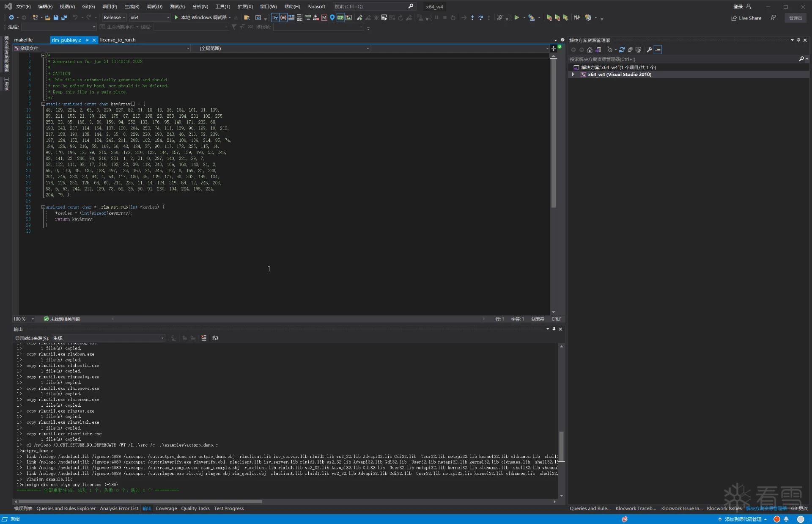This screenshot has width=812, height=524.
Task: Open the 生成(B) build menu
Action: [132, 7]
